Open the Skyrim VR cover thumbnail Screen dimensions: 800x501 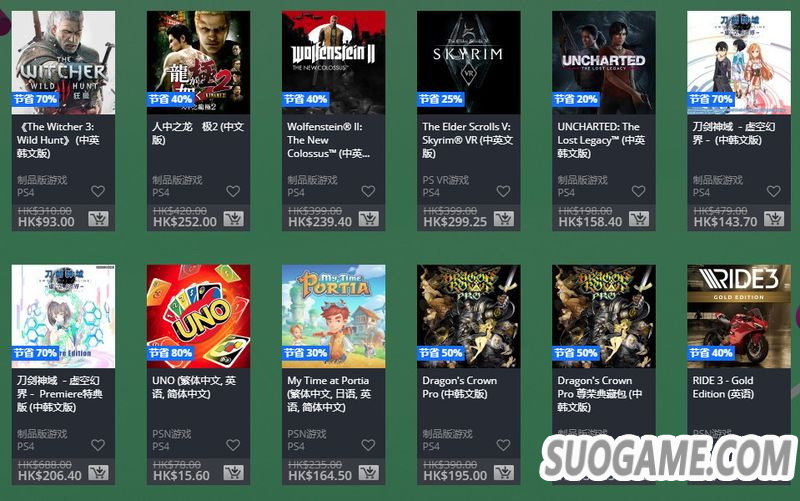[468, 62]
